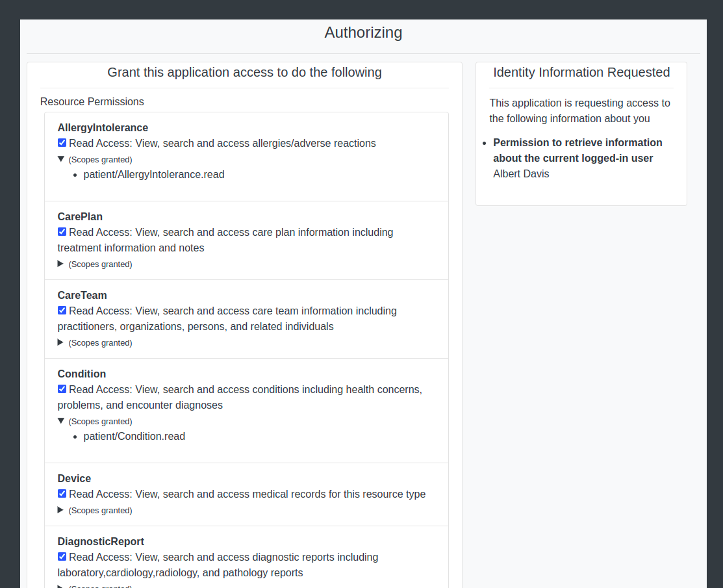Screen dimensions: 723x588
Task: Click the Resource Permissions label
Action: point(92,101)
